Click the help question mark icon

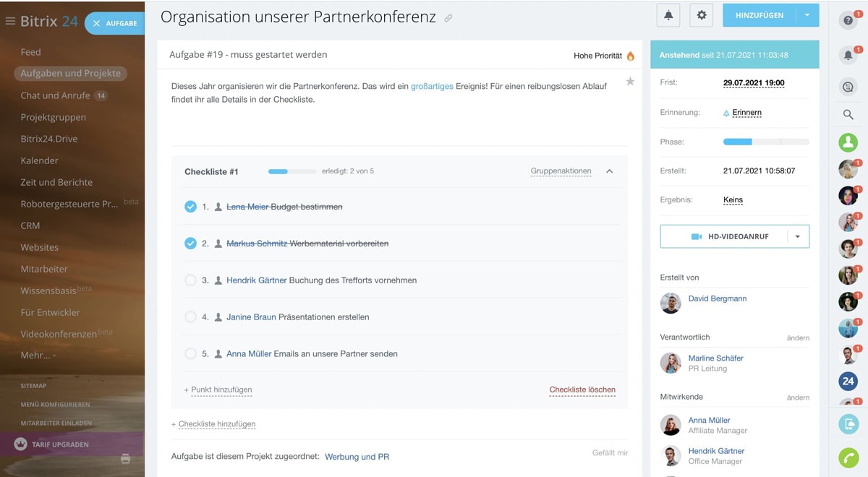click(848, 21)
